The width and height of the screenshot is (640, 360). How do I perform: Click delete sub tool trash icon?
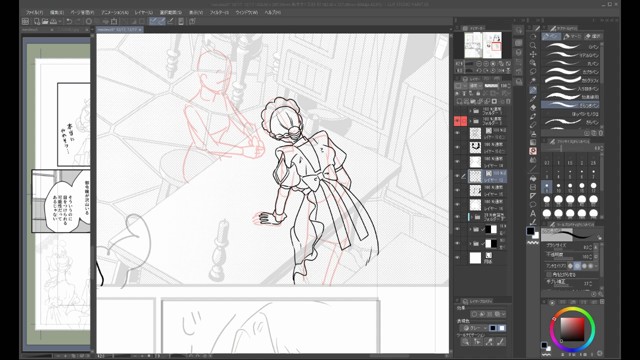600,133
